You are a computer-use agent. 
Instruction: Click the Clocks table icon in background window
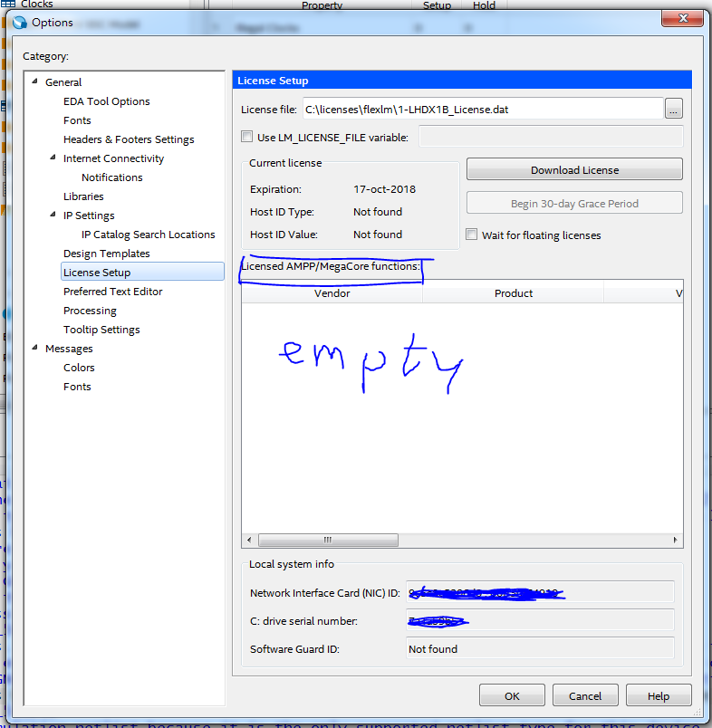coord(8,4)
